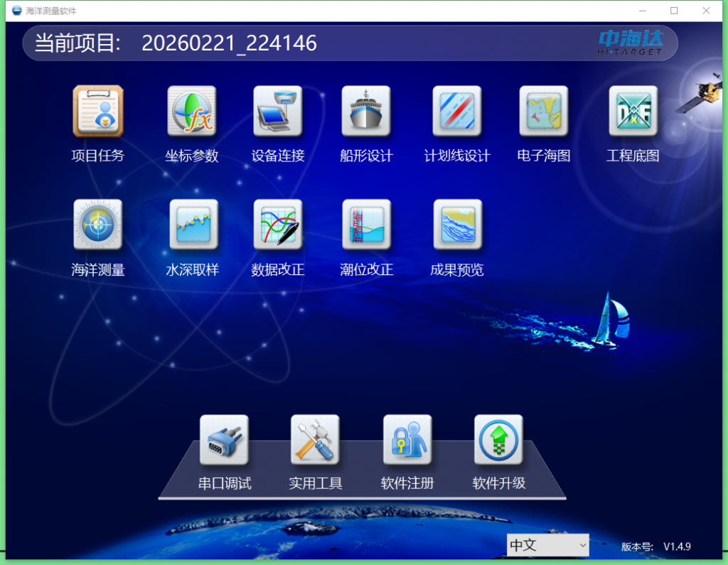This screenshot has width=728, height=565.
Task: Open 实用工具 utilities
Action: pos(315,441)
